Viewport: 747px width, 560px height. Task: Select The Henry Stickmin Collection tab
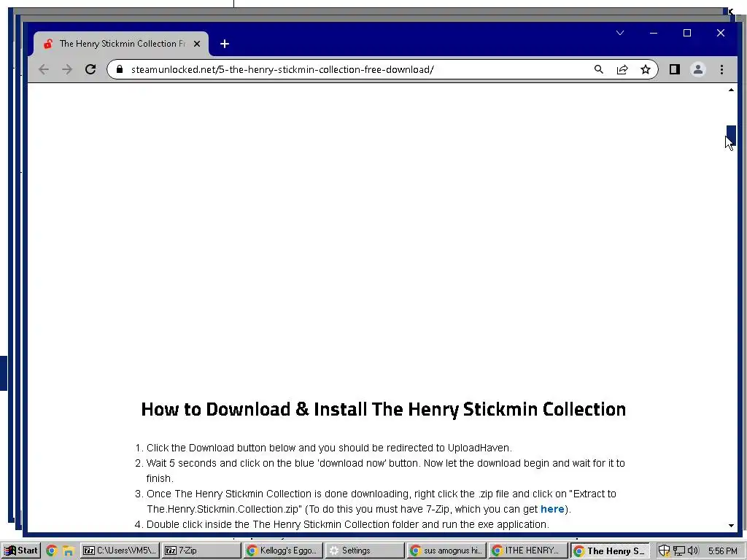pos(121,44)
